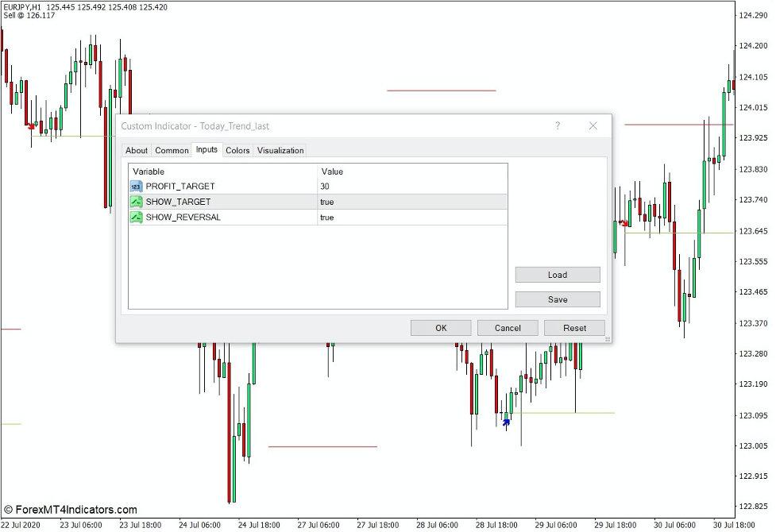Screen dimensions: 776x532
Task: Click the Load button
Action: pyautogui.click(x=558, y=274)
